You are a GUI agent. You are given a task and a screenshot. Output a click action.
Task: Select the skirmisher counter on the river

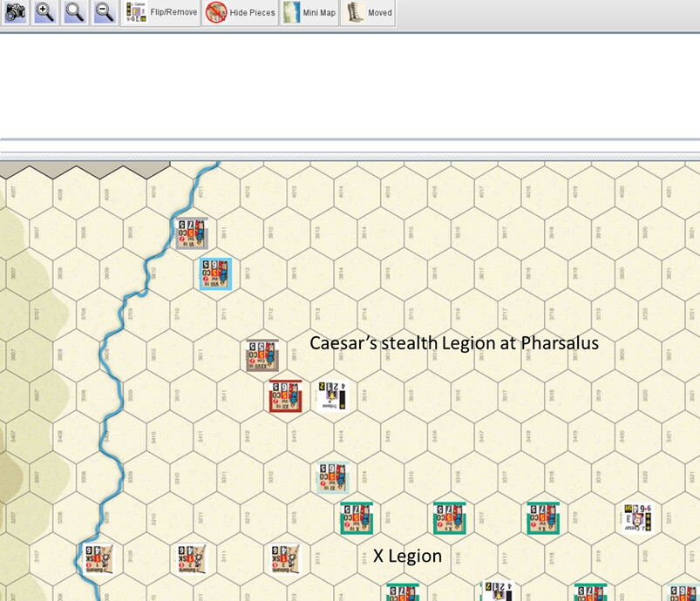coord(98,559)
